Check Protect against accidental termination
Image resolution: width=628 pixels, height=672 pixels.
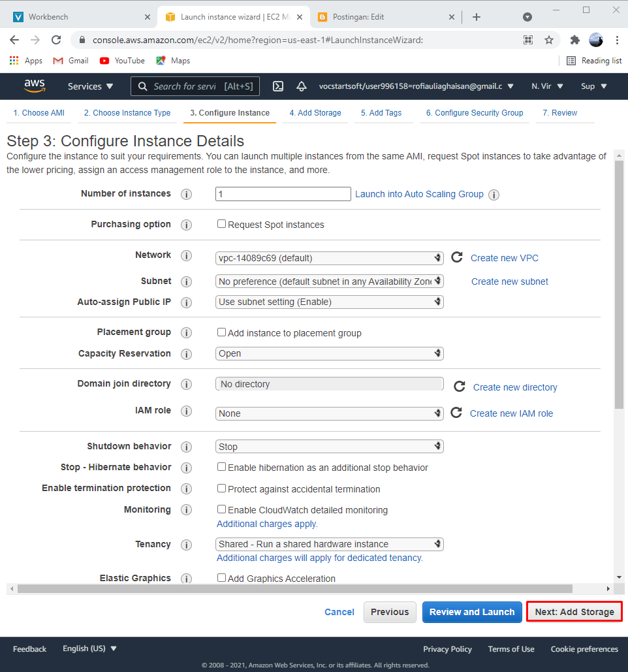pyautogui.click(x=221, y=488)
